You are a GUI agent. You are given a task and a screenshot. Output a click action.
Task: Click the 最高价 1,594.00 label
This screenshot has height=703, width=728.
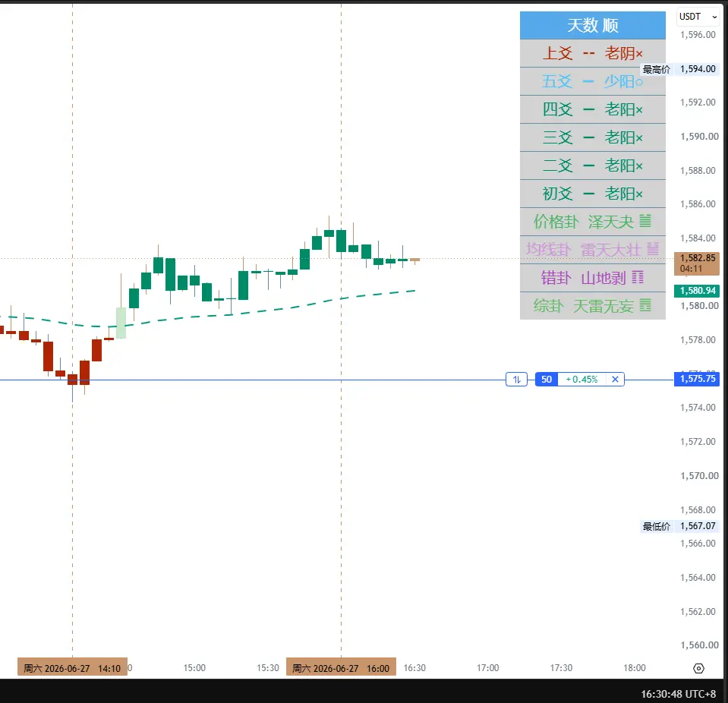[679, 69]
